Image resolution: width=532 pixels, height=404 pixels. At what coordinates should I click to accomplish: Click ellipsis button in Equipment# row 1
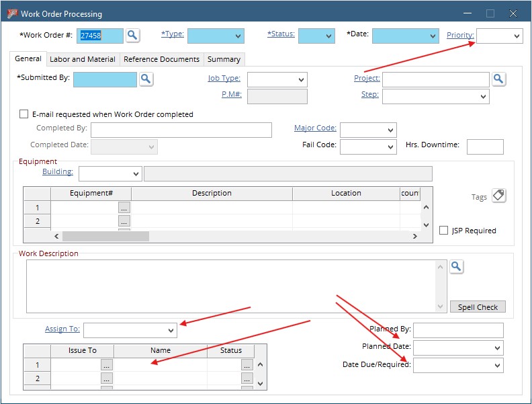coord(124,208)
